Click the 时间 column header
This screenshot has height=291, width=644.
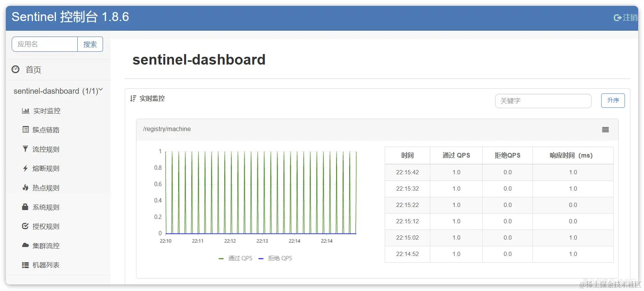point(407,155)
